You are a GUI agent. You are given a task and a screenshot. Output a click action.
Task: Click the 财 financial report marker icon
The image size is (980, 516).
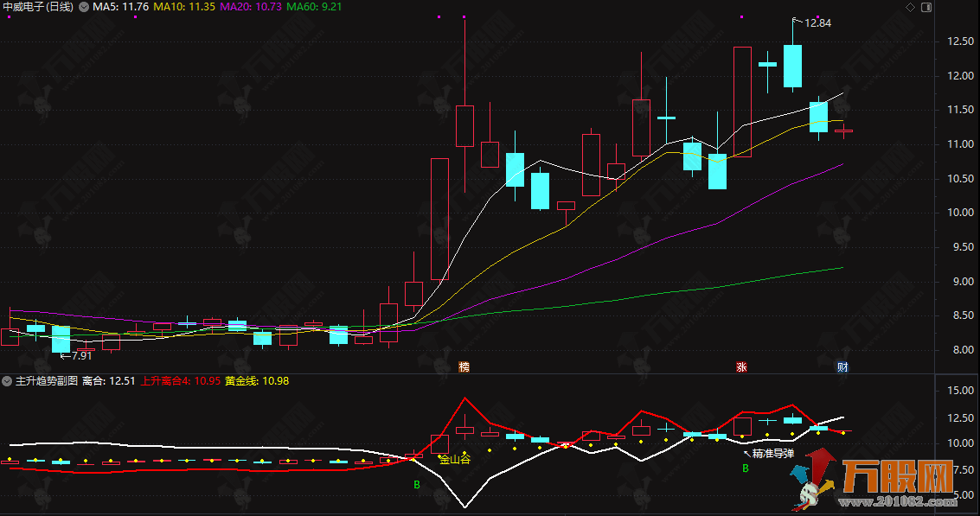point(842,366)
